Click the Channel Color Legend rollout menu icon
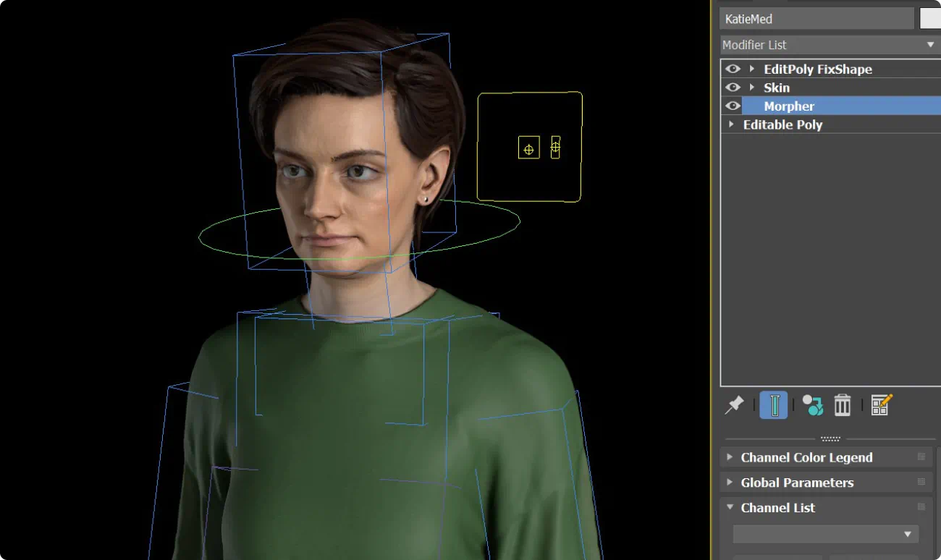This screenshot has height=560, width=941. click(921, 457)
